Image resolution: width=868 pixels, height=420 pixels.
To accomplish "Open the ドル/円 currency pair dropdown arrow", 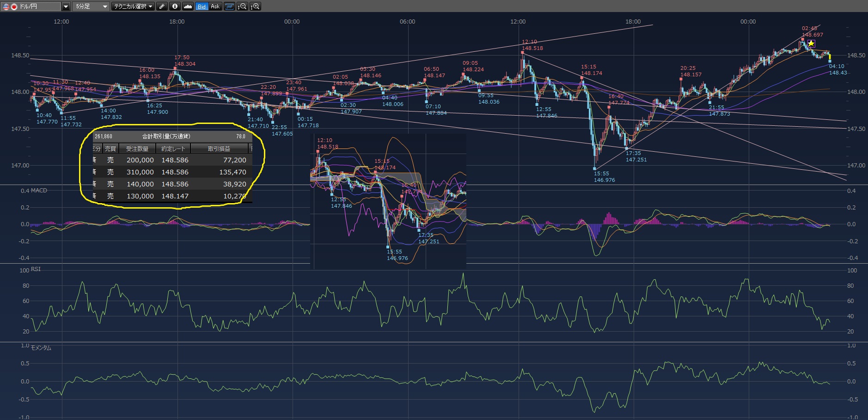I will click(x=66, y=6).
